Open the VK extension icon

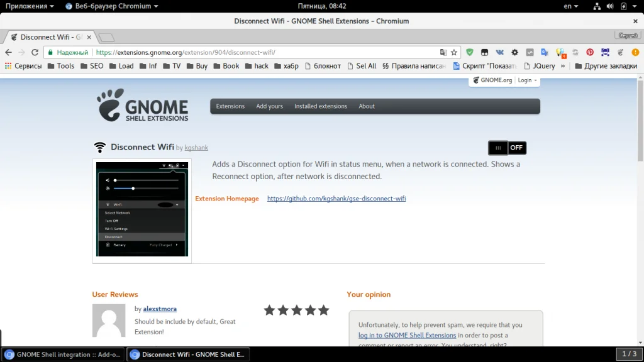pyautogui.click(x=499, y=53)
